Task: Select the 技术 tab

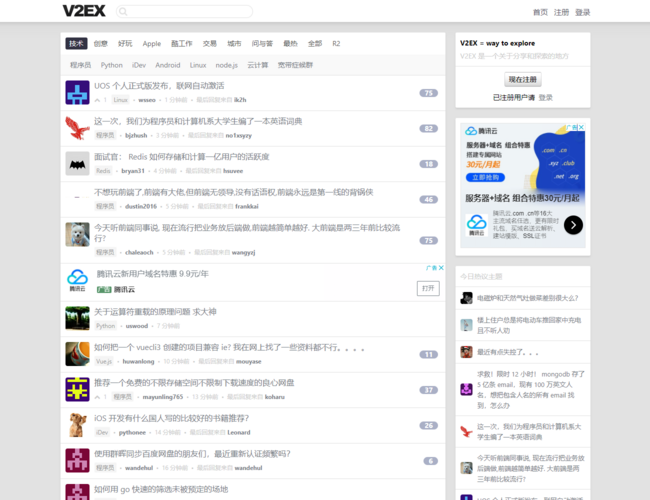Action: (76, 44)
